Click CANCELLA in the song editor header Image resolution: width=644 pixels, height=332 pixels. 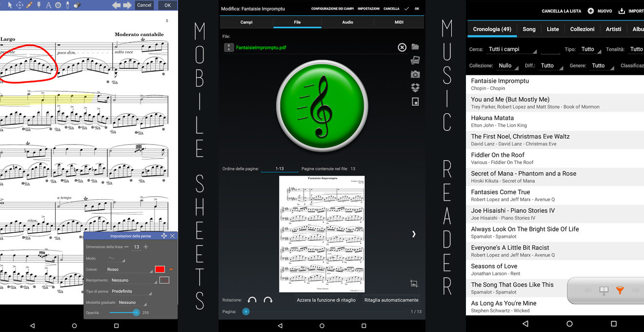click(x=391, y=9)
